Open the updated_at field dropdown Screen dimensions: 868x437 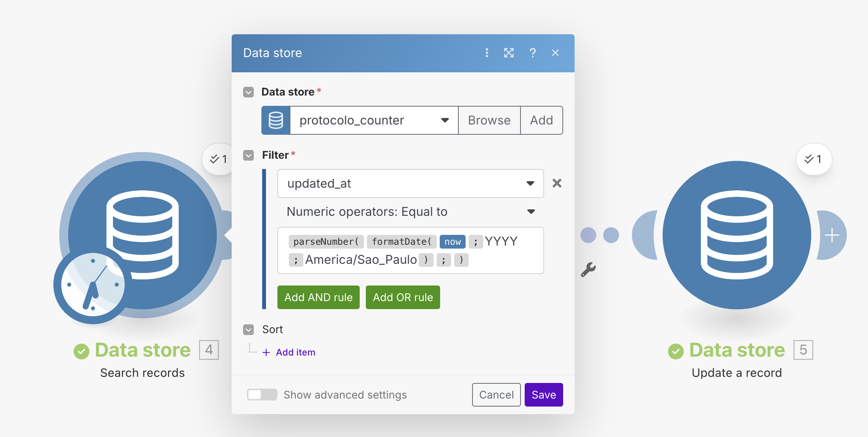pos(410,183)
